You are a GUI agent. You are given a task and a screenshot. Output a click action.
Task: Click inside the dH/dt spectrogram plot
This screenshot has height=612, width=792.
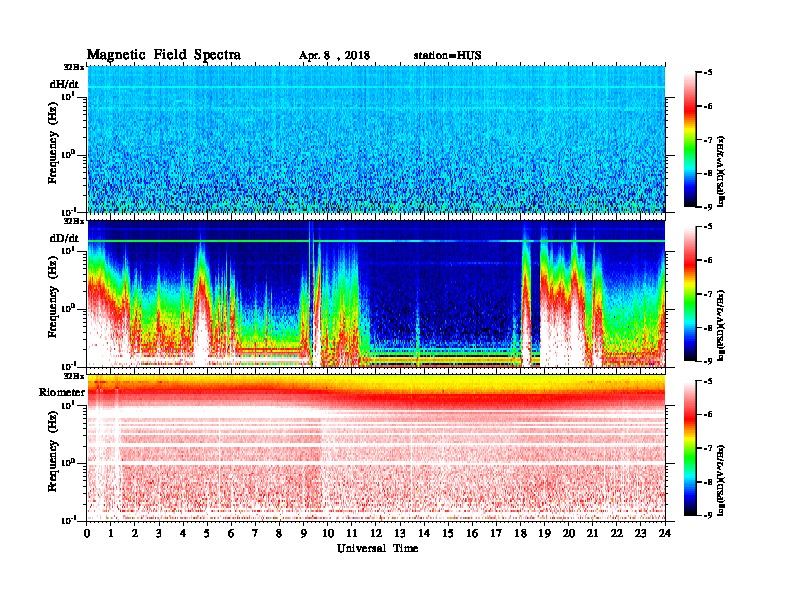tap(376, 139)
